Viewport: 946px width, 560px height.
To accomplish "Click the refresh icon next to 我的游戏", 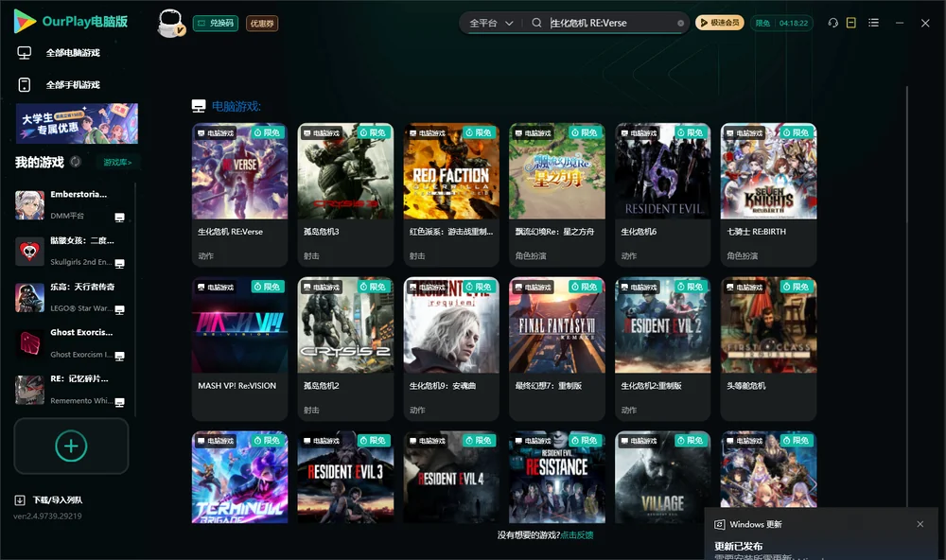I will tap(76, 162).
